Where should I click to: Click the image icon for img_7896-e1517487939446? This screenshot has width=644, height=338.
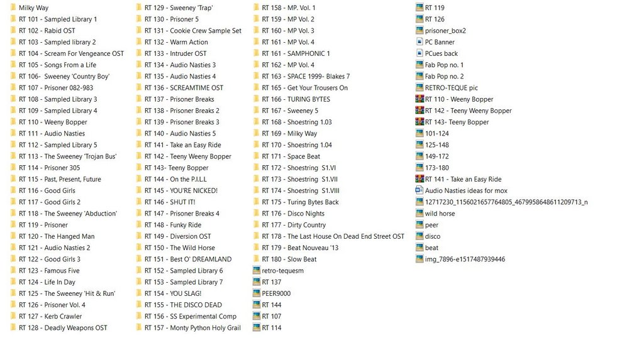coord(419,259)
